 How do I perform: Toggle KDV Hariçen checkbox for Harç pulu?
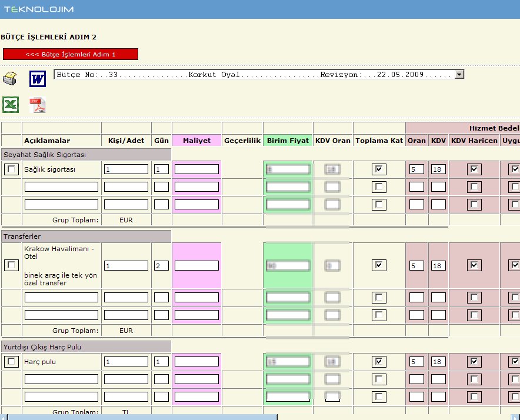(x=474, y=362)
